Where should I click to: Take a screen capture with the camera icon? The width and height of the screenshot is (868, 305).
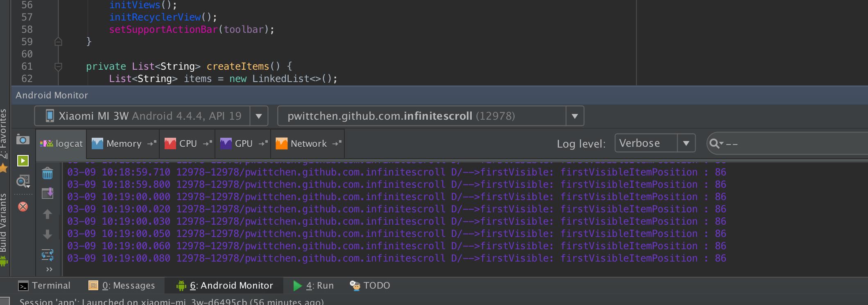click(x=23, y=140)
